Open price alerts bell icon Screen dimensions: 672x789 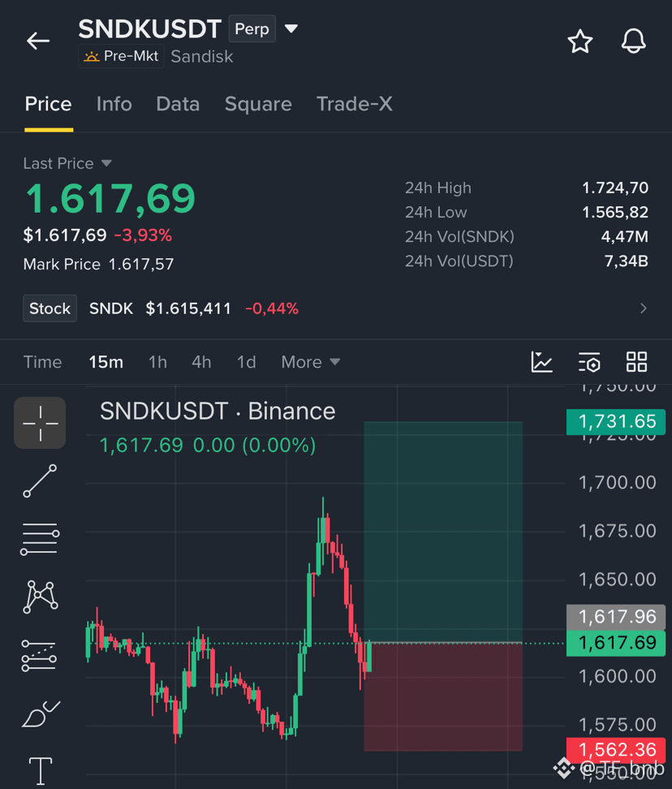click(633, 41)
